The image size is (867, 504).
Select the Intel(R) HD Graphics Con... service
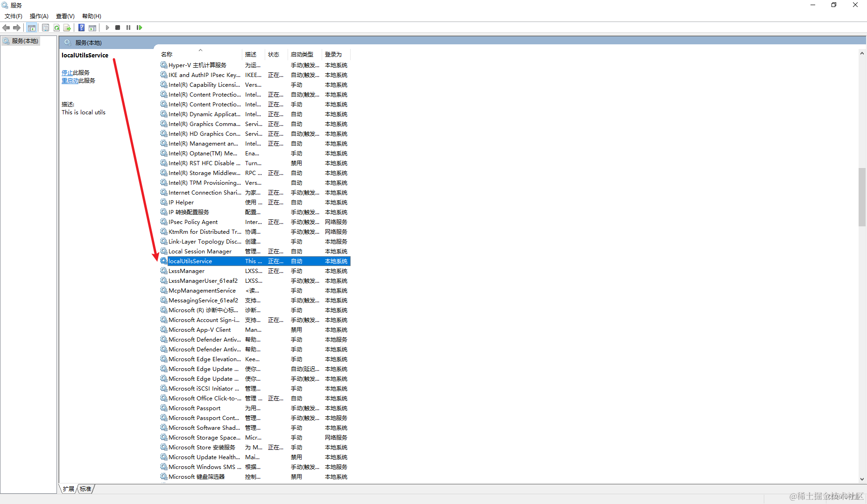[x=255, y=134]
